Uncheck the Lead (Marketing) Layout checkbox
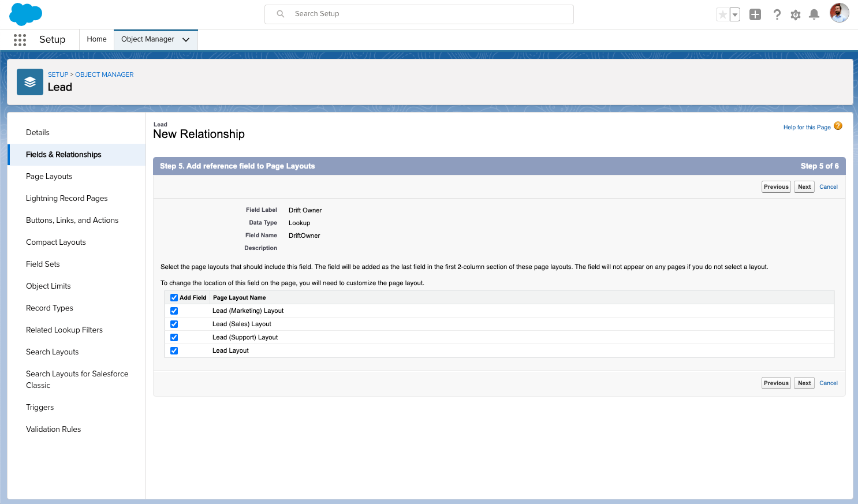This screenshot has height=504, width=858. pyautogui.click(x=174, y=311)
